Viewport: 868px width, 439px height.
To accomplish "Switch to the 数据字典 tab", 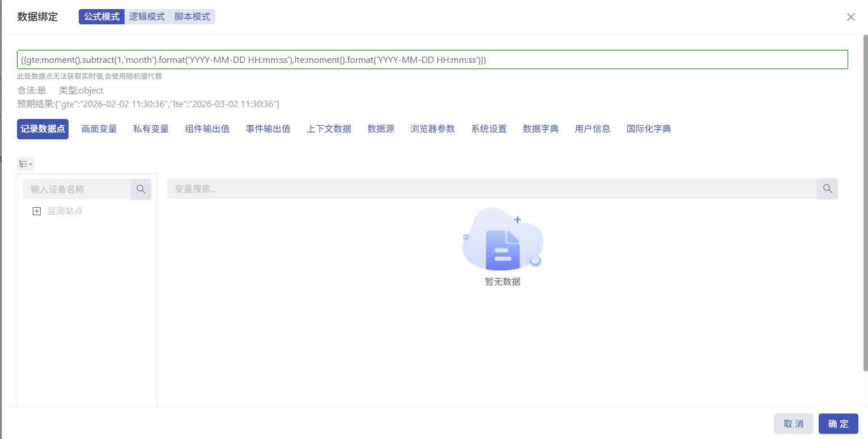I will pyautogui.click(x=541, y=129).
